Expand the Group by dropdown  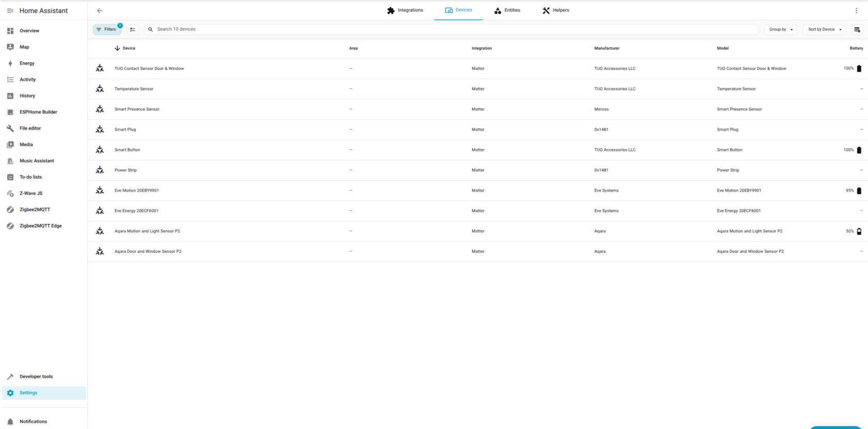coord(780,29)
